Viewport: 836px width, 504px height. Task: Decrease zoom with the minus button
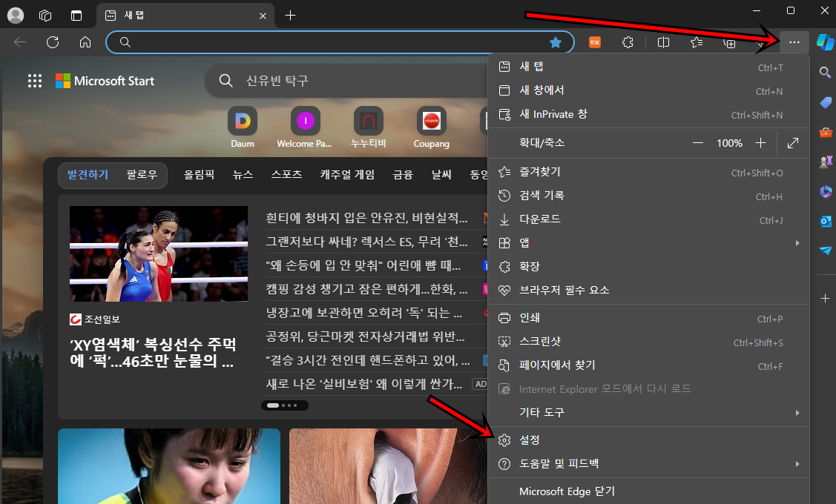click(x=697, y=143)
